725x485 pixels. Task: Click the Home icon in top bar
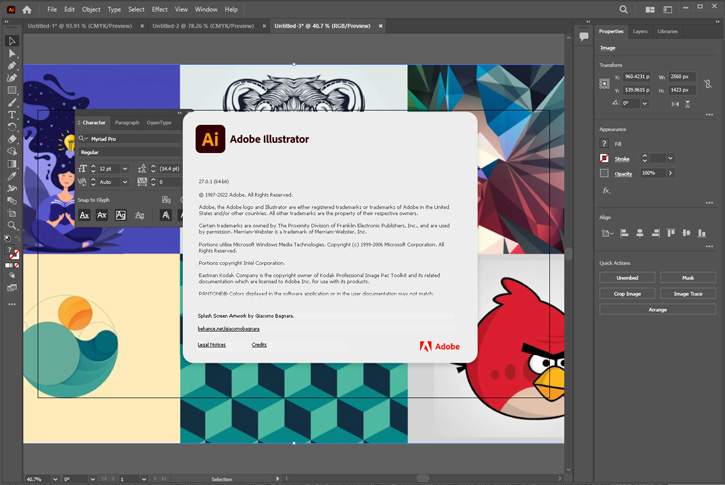[27, 9]
